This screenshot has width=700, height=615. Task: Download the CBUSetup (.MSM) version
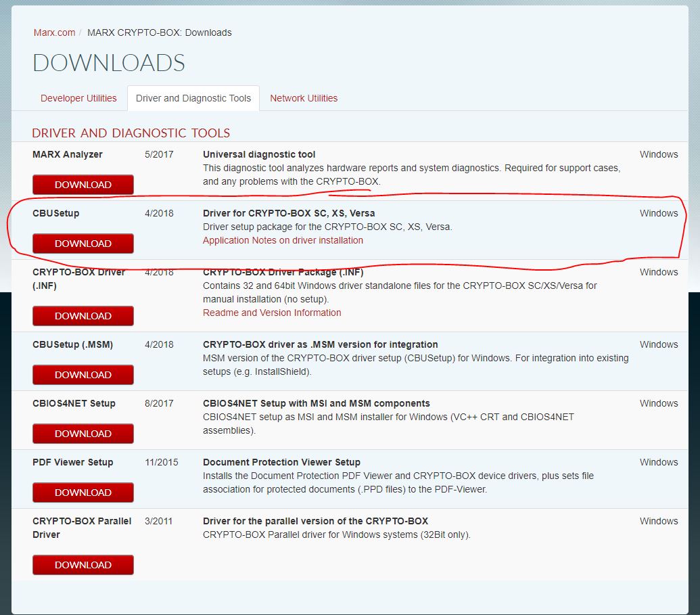pos(83,375)
